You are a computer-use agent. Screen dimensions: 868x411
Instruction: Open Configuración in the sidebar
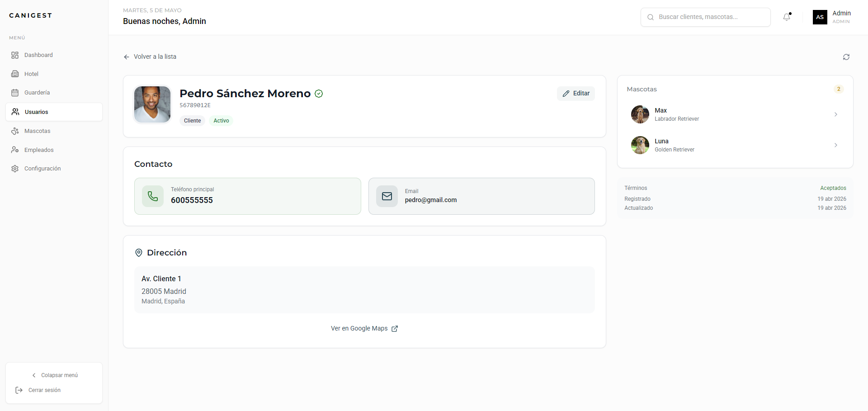point(54,169)
